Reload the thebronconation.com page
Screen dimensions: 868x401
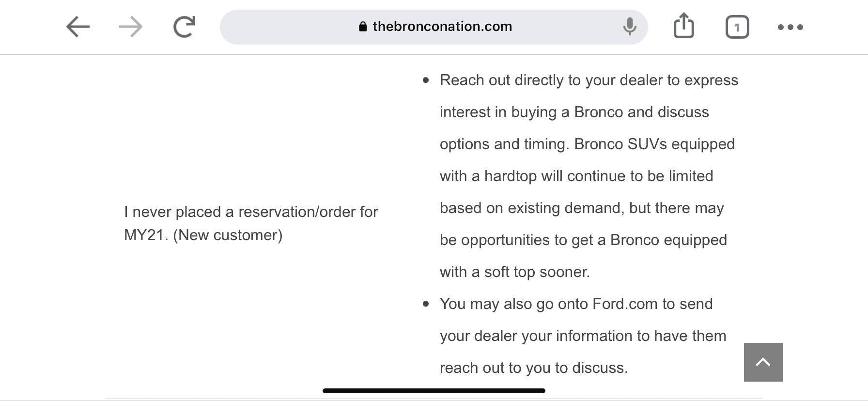[x=184, y=27]
